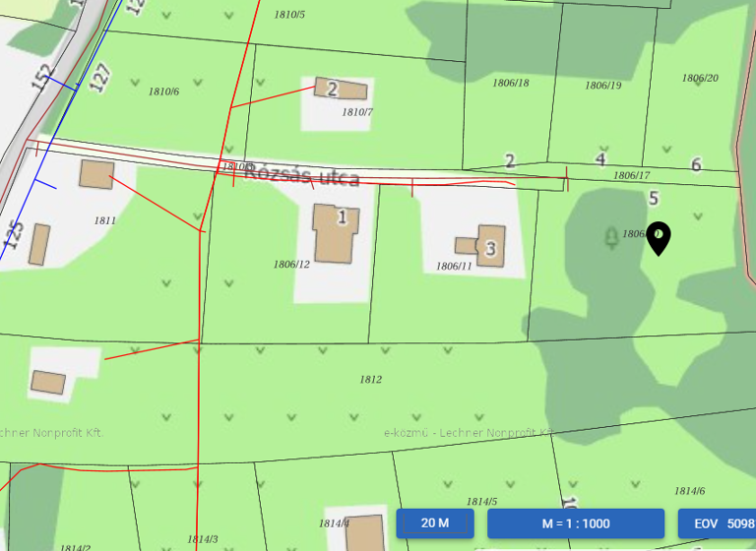Click the parcel label 1812
The image size is (756, 551).
click(370, 379)
